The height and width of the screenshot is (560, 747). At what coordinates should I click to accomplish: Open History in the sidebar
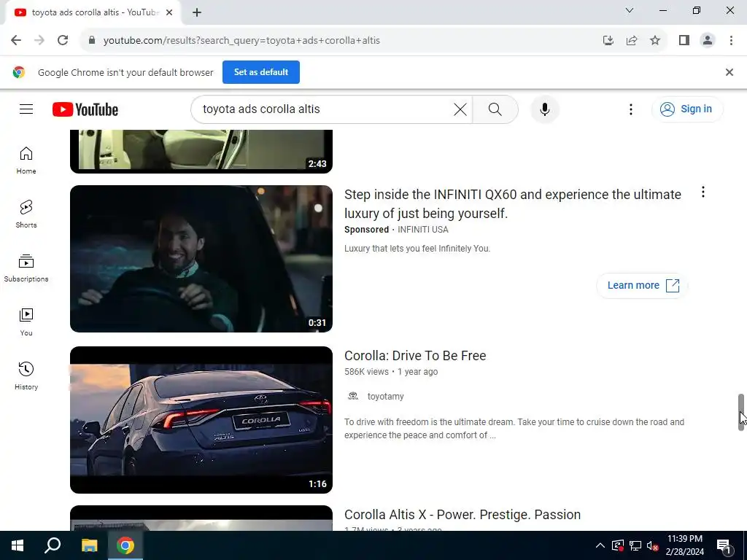click(26, 376)
